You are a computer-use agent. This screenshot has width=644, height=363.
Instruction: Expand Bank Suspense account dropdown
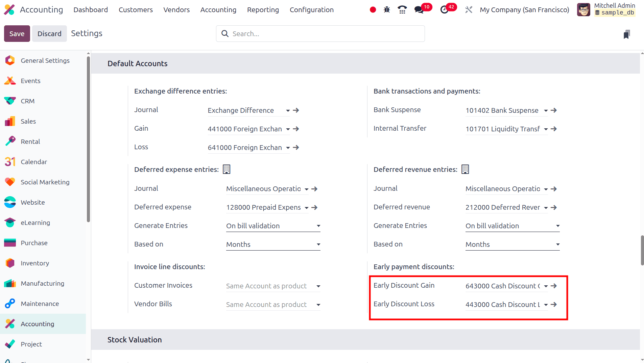(546, 111)
